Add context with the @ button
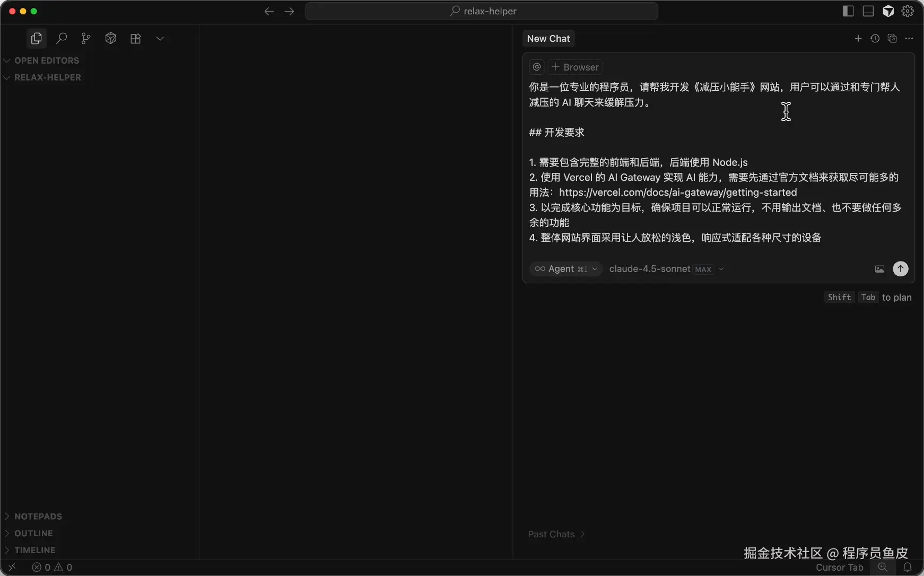The height and width of the screenshot is (576, 924). (x=537, y=67)
